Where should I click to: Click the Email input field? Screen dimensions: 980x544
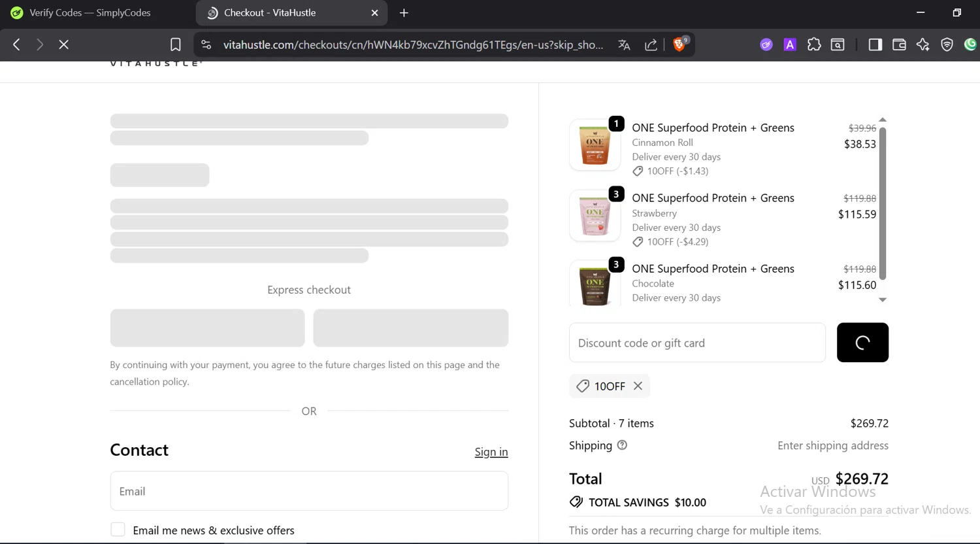[x=309, y=491]
